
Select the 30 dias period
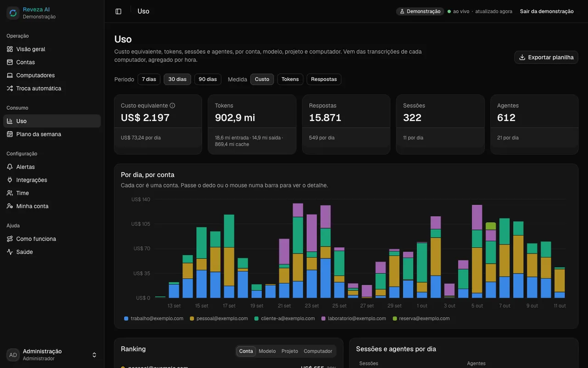click(x=177, y=79)
